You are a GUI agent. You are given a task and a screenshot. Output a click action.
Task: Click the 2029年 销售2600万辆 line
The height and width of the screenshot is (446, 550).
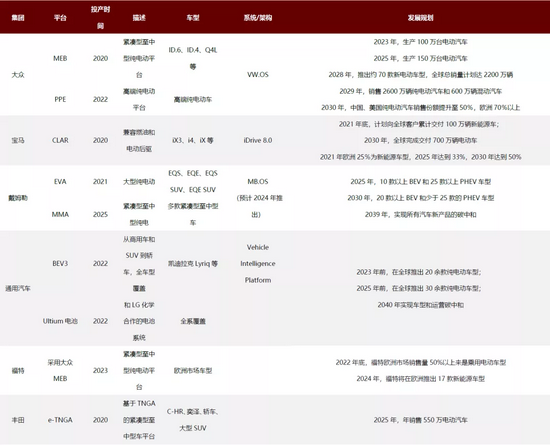(421, 91)
